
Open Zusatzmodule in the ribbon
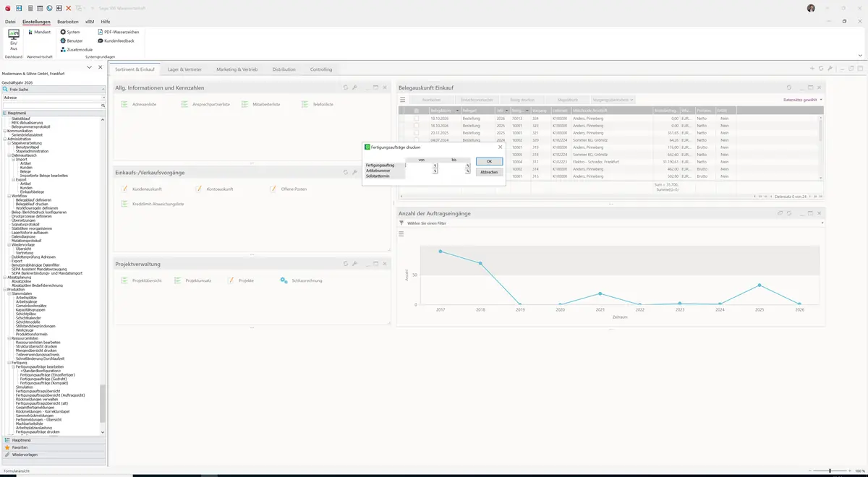[77, 49]
